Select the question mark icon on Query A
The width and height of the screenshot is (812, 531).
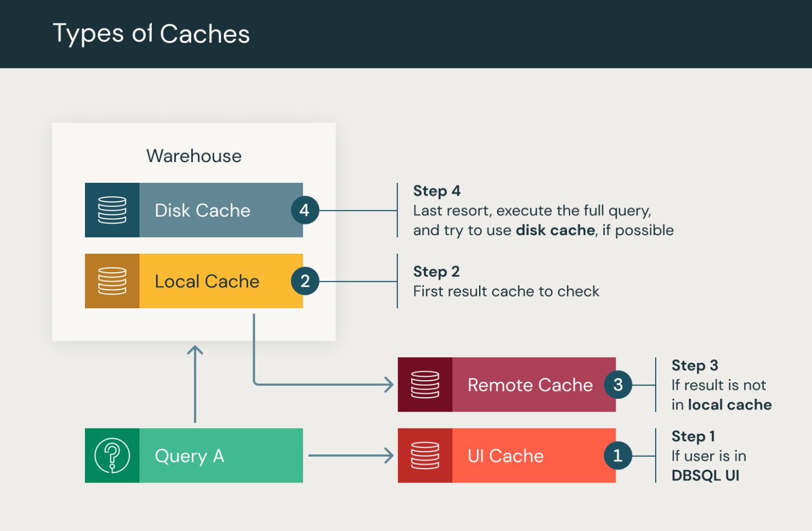coord(112,456)
